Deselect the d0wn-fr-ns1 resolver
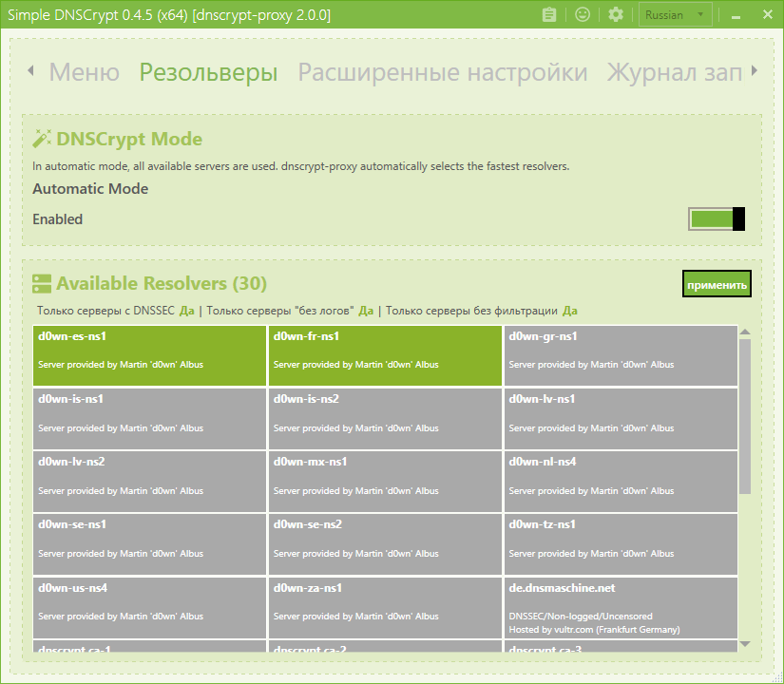Image resolution: width=784 pixels, height=684 pixels. click(x=385, y=355)
